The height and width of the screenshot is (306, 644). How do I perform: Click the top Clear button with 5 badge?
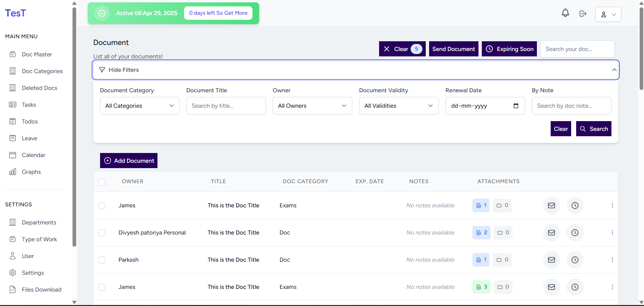[x=402, y=49]
